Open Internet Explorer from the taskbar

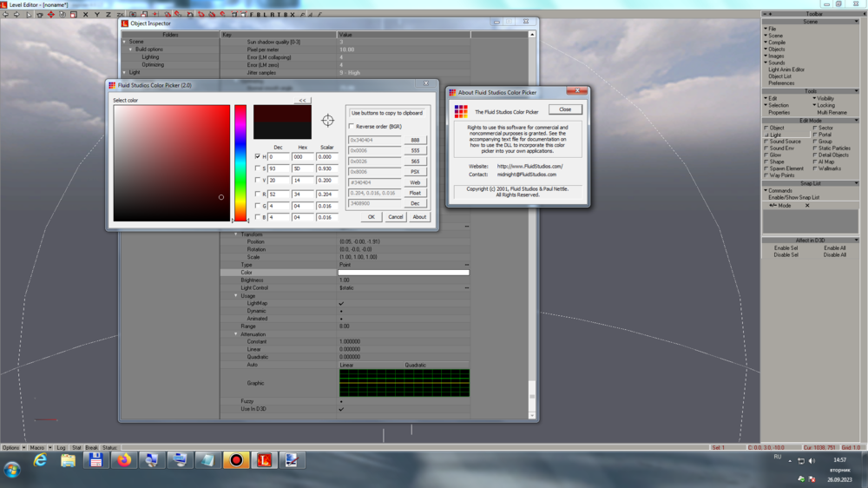coord(40,460)
